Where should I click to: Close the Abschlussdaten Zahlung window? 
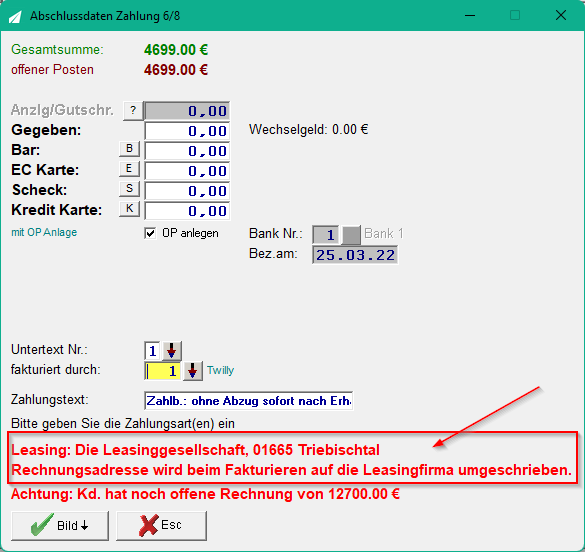(561, 15)
